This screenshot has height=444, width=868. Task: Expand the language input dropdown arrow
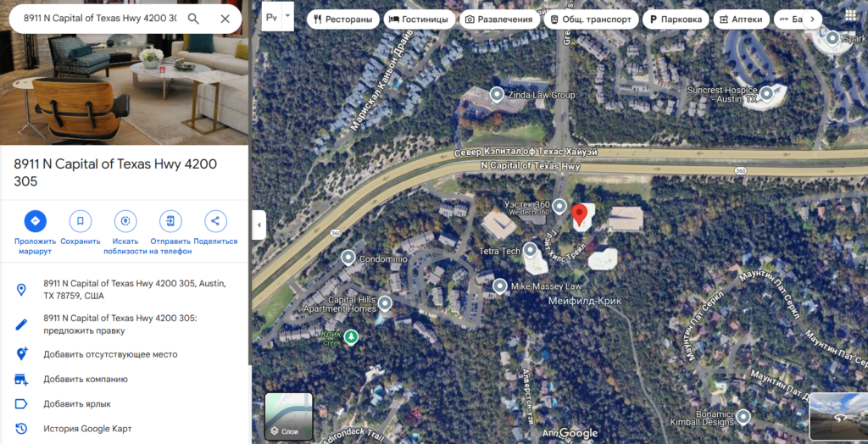tap(287, 15)
